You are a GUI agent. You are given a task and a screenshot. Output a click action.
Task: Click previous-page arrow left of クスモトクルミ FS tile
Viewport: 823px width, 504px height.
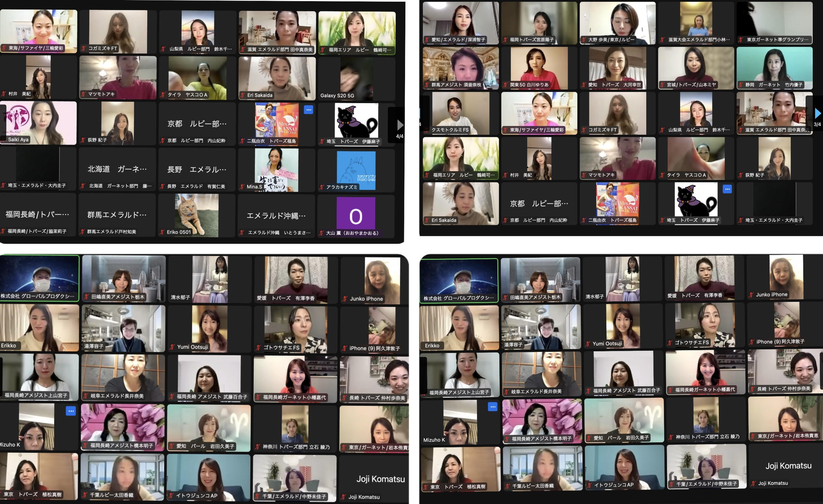tap(420, 113)
